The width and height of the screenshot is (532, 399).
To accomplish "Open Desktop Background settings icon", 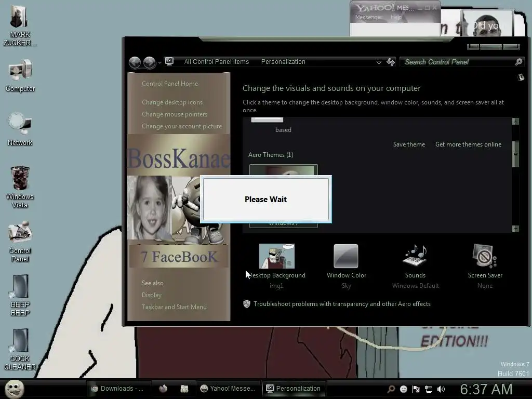I will pyautogui.click(x=277, y=256).
